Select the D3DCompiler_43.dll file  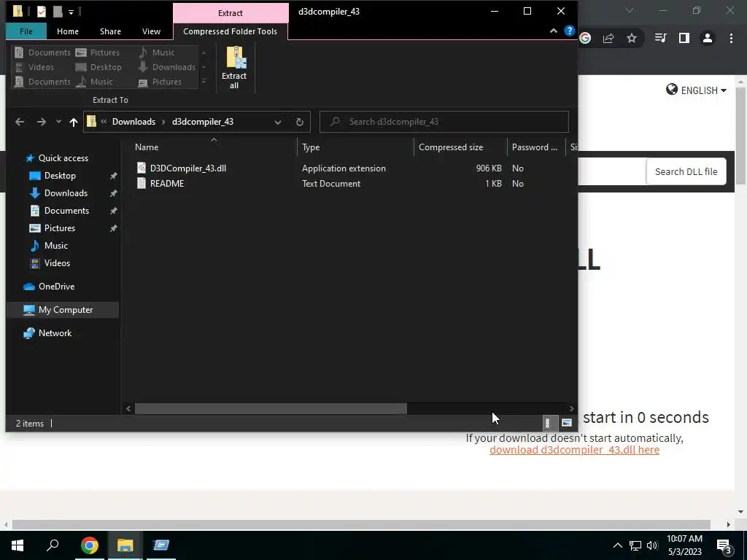tap(188, 168)
